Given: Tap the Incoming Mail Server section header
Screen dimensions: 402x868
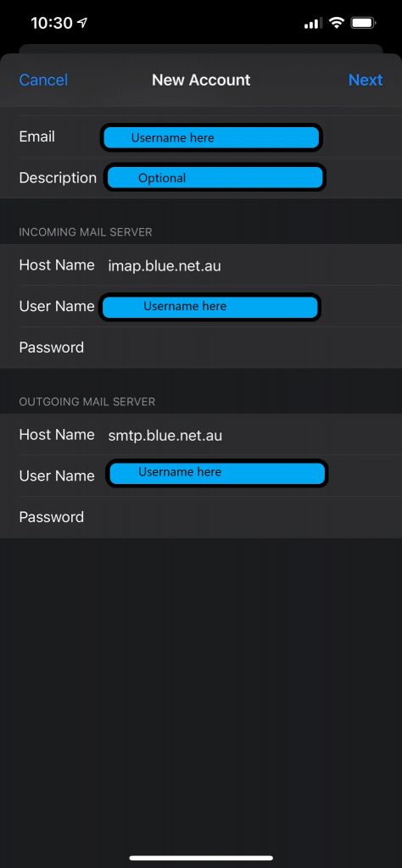Looking at the screenshot, I should click(86, 232).
